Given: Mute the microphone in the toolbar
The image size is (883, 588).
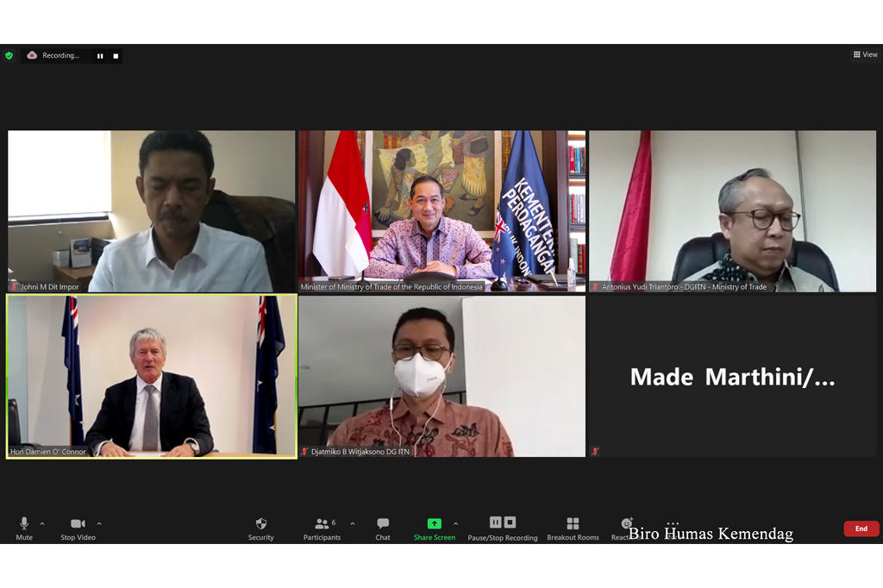Looking at the screenshot, I should pos(24,527).
